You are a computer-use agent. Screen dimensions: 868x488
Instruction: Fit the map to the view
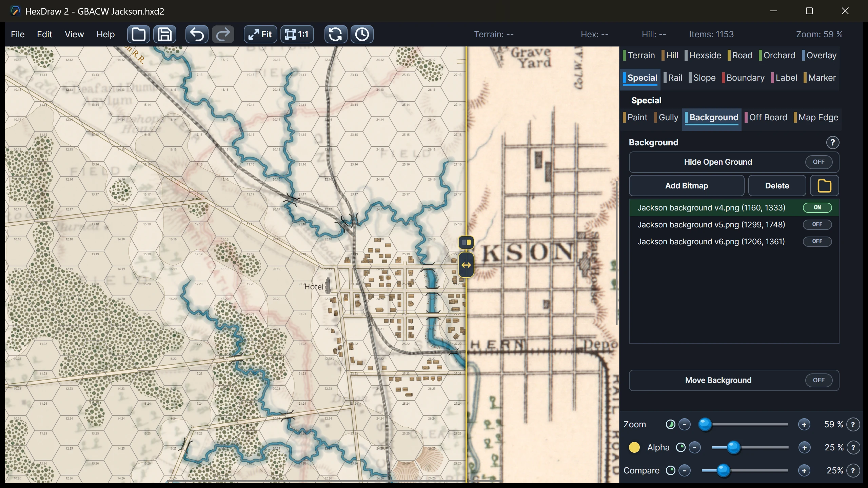tap(260, 34)
